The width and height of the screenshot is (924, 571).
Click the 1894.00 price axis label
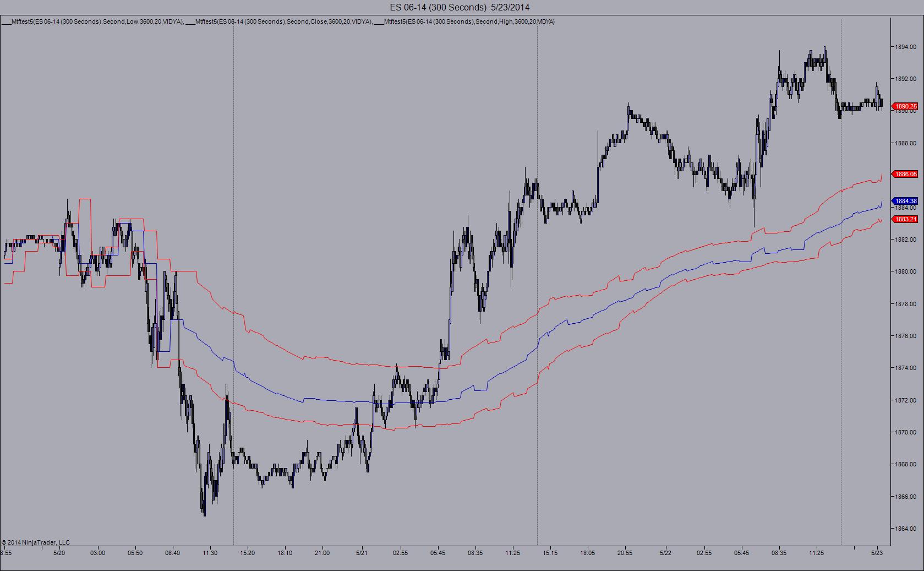(x=906, y=47)
